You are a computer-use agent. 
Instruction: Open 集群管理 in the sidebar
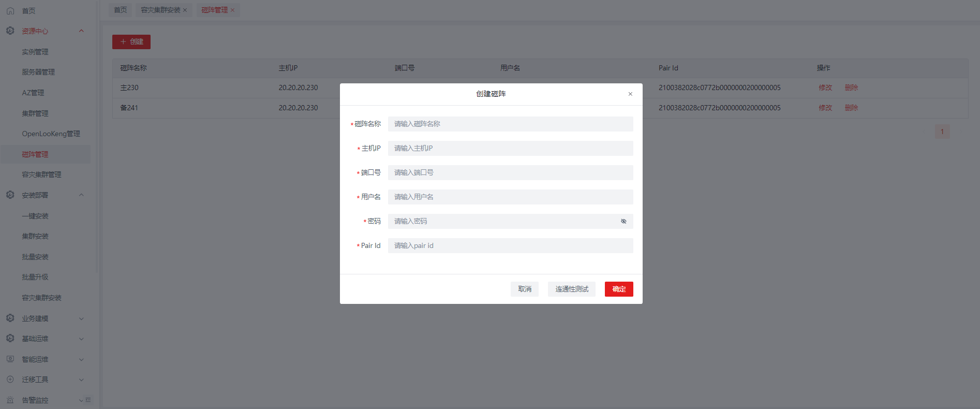click(x=35, y=113)
